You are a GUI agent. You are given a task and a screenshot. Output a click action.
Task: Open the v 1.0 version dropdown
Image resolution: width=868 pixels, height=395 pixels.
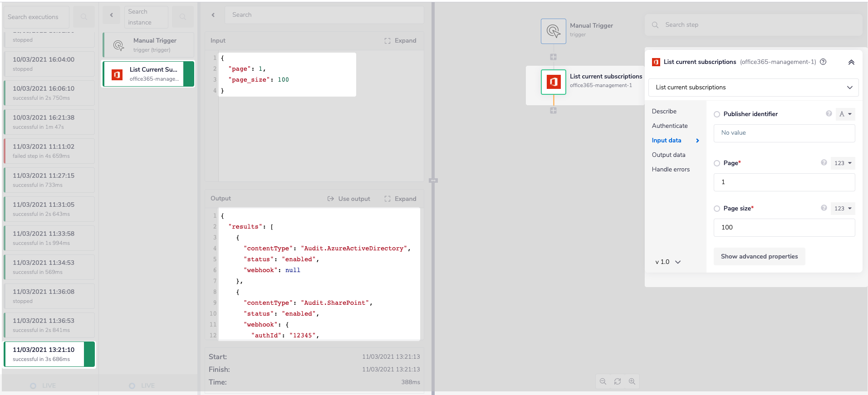[668, 262]
